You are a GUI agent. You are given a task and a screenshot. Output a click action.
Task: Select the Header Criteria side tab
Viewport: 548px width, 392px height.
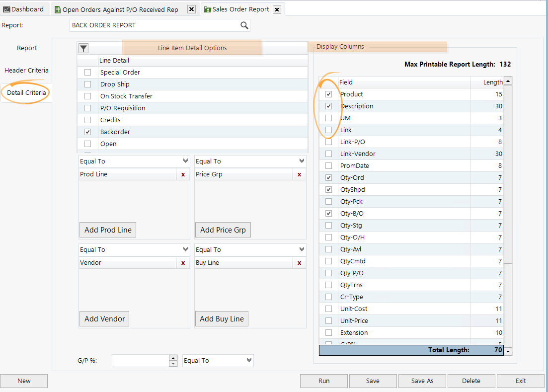[26, 71]
